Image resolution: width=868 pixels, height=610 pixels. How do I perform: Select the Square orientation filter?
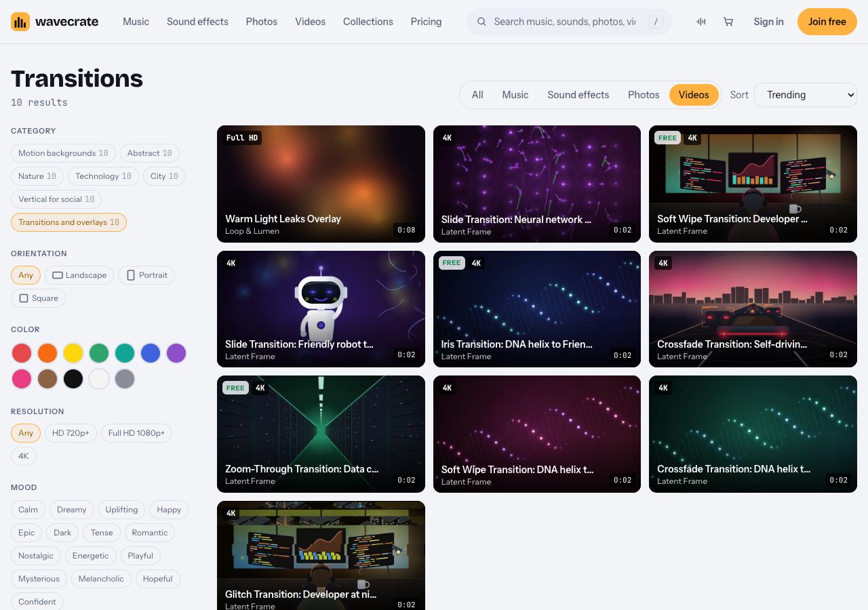(38, 298)
